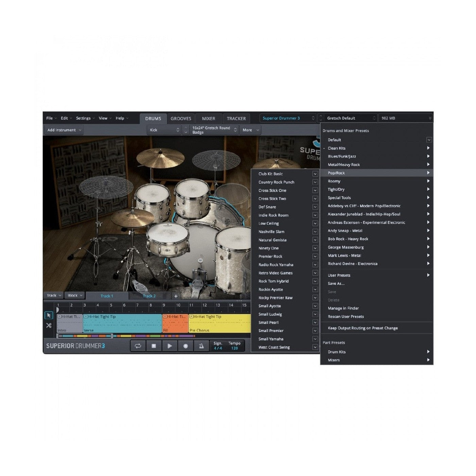The image size is (476, 476).
Task: Select the Track 1 tab
Action: click(x=107, y=296)
